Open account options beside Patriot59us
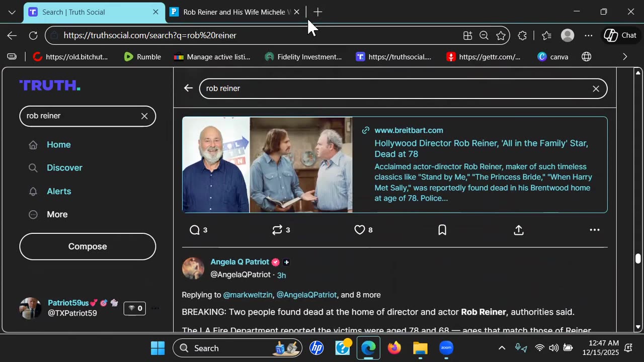644x362 pixels. pyautogui.click(x=155, y=308)
